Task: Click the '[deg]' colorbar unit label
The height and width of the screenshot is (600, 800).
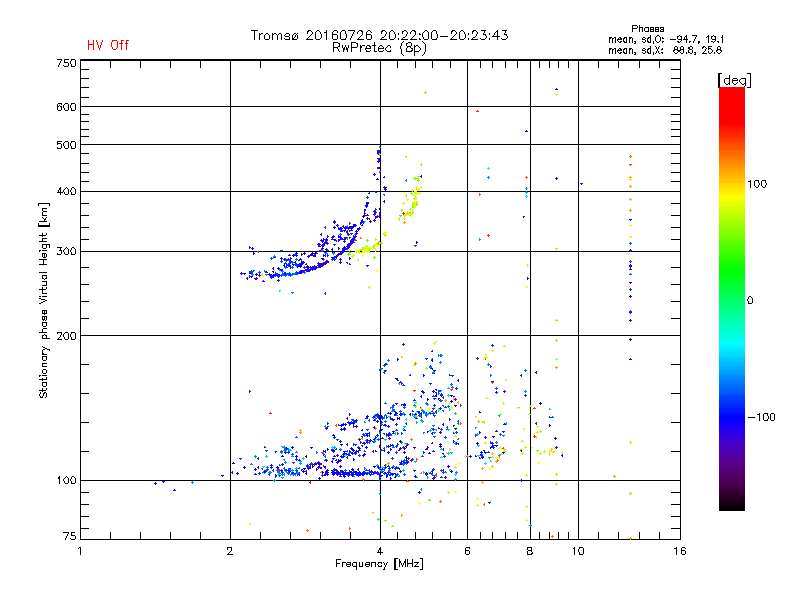Action: click(x=734, y=80)
